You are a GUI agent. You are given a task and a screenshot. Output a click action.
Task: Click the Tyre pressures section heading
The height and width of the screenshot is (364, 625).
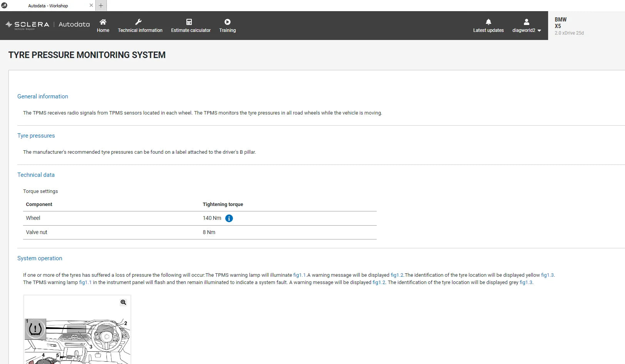36,136
